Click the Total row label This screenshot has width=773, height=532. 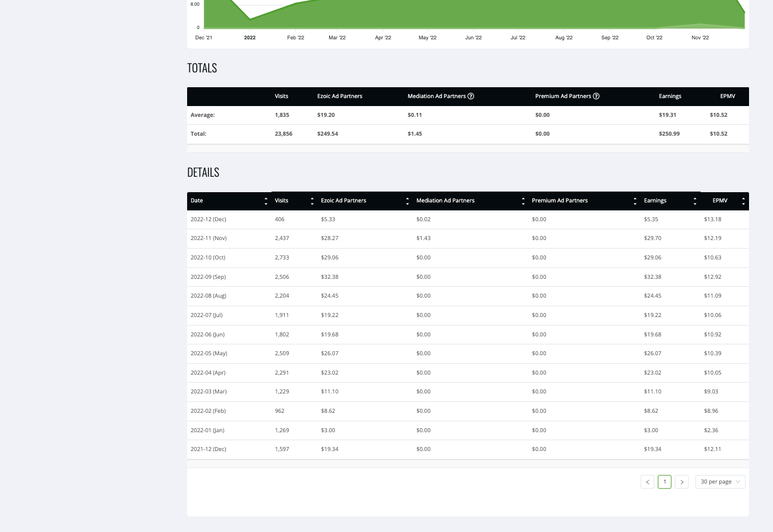click(x=199, y=134)
